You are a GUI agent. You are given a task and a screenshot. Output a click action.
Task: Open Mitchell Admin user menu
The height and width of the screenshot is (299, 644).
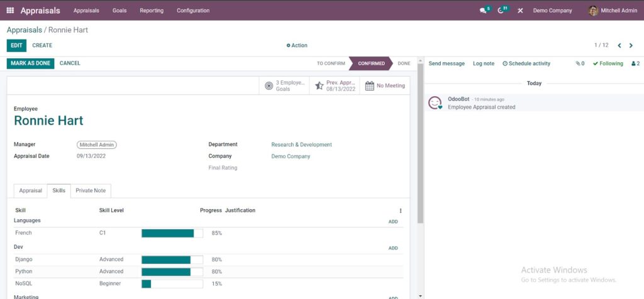point(613,11)
